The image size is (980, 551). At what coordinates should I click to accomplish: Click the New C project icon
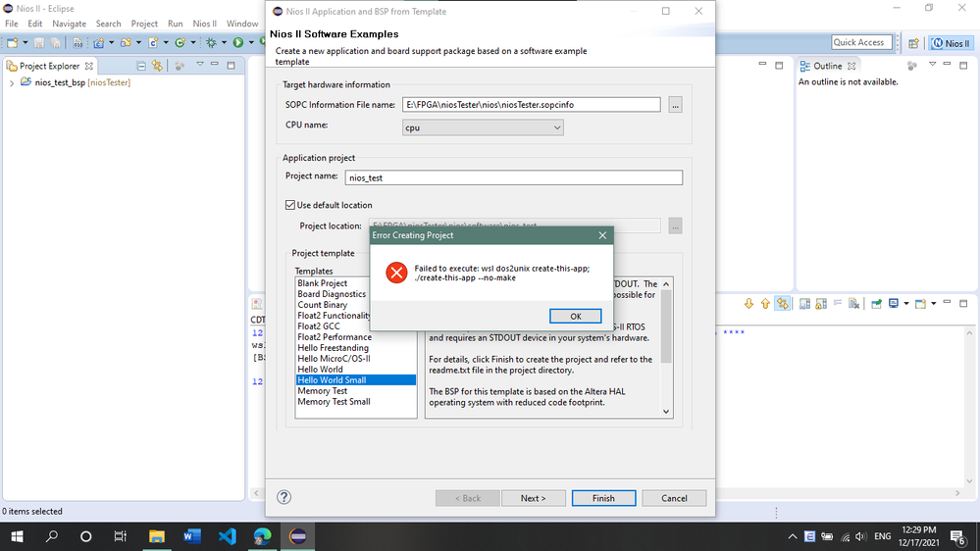tap(98, 42)
